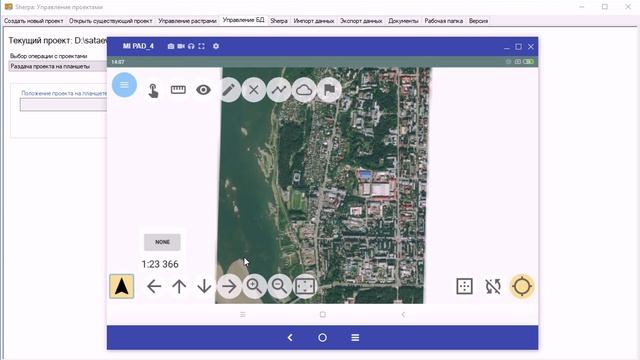Select the polyline track tool
Viewport: 640px width, 360px height.
(x=279, y=89)
